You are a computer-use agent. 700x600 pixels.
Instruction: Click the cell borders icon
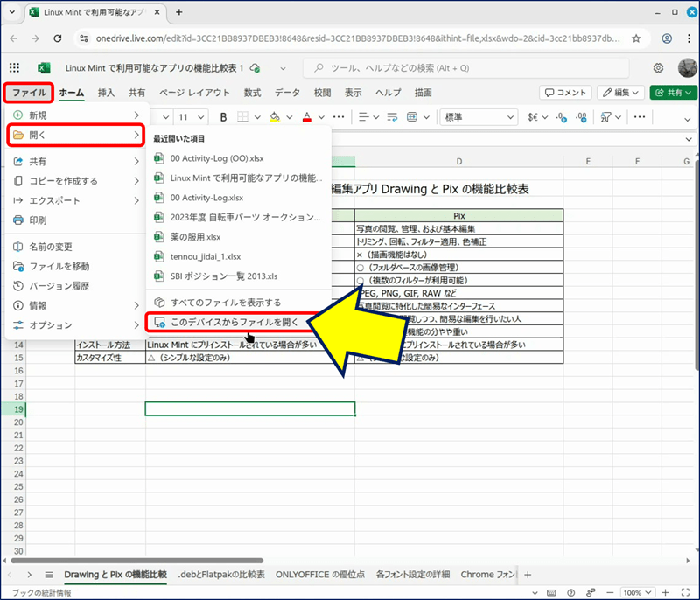tap(243, 117)
